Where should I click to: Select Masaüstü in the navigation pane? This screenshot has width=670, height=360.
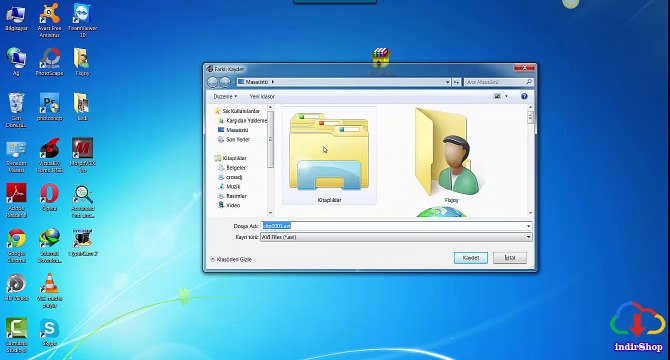pos(233,130)
